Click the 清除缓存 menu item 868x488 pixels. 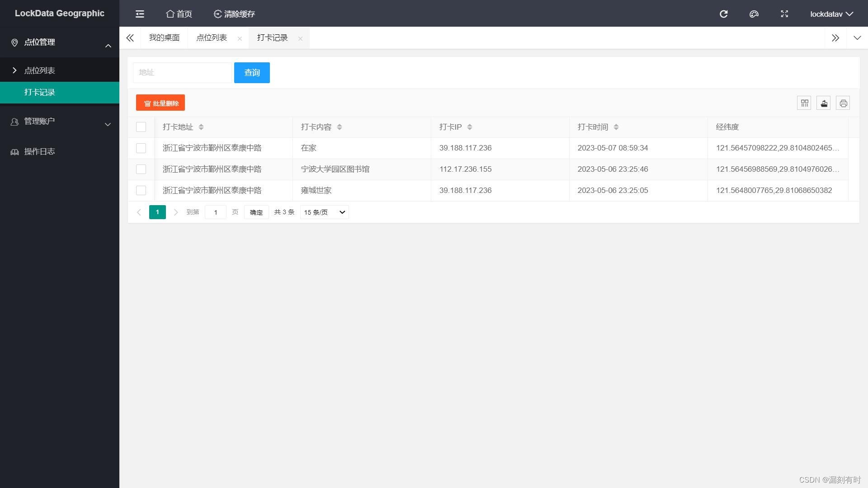[234, 13]
